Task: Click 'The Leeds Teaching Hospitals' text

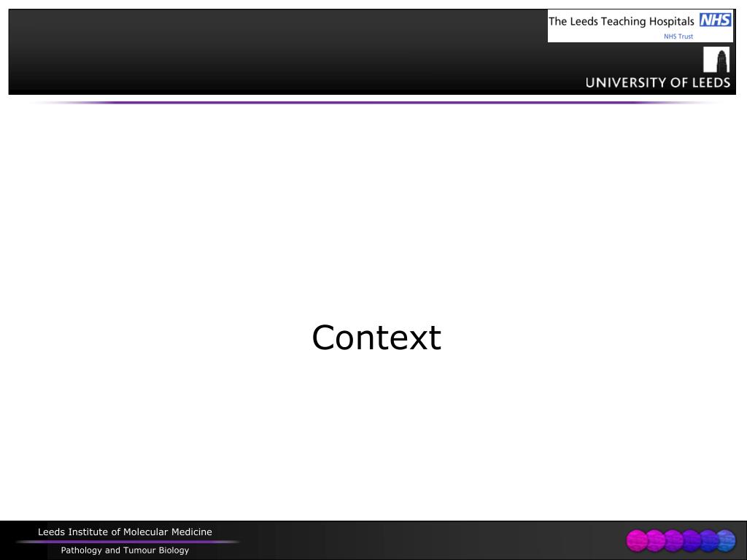Action: pos(622,21)
